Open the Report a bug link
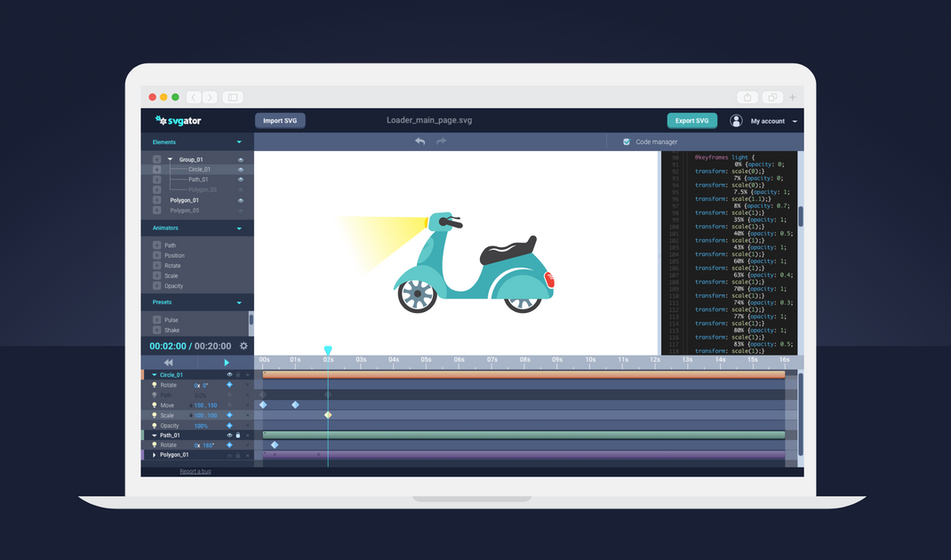Viewport: 951px width, 560px height. 196,471
